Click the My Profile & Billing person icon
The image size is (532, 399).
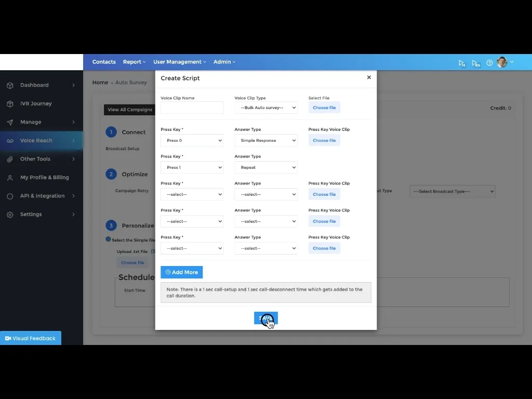[x=10, y=178]
